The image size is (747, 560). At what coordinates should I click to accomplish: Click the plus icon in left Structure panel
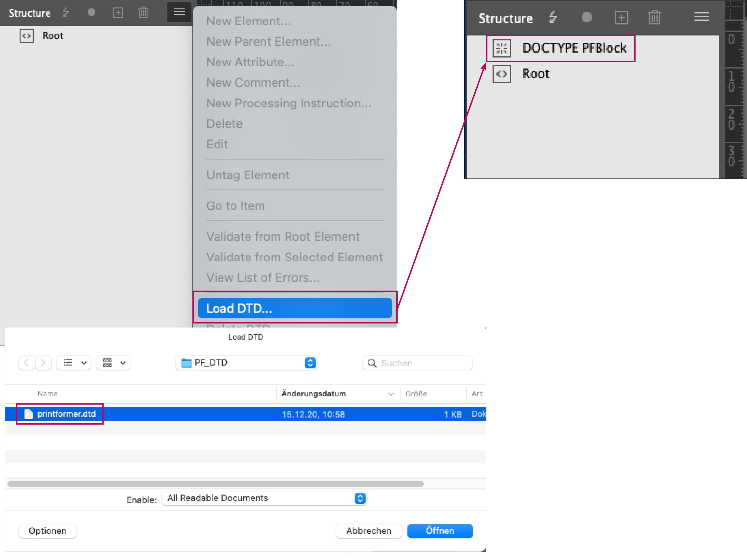tap(118, 13)
